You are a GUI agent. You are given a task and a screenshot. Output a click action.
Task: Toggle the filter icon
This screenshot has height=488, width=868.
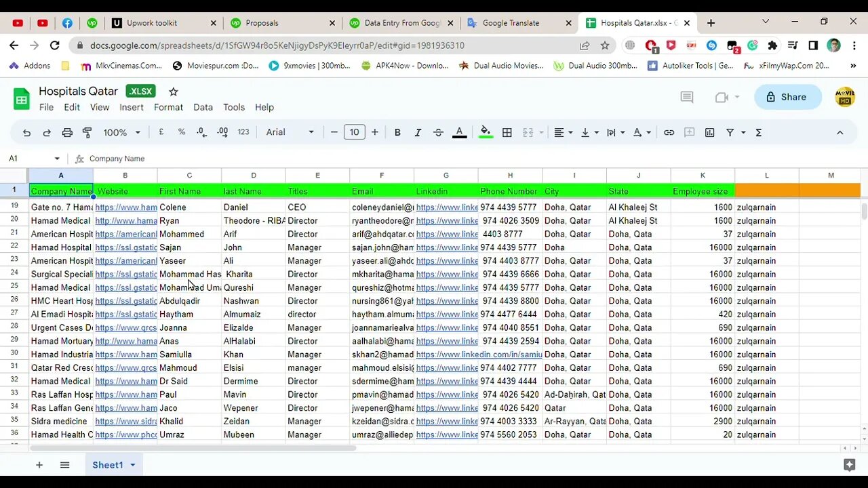point(730,133)
